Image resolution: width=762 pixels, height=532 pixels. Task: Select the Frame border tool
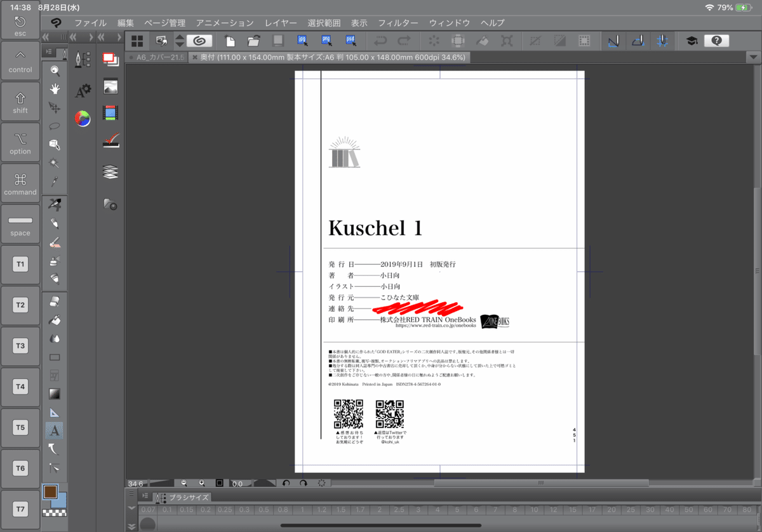coord(55,376)
